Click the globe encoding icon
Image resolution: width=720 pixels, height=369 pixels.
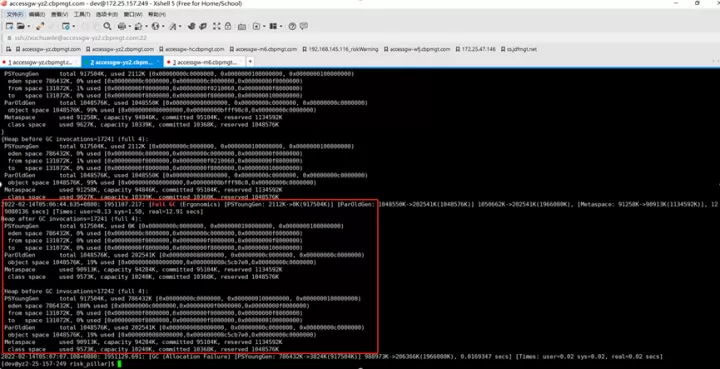(155, 26)
